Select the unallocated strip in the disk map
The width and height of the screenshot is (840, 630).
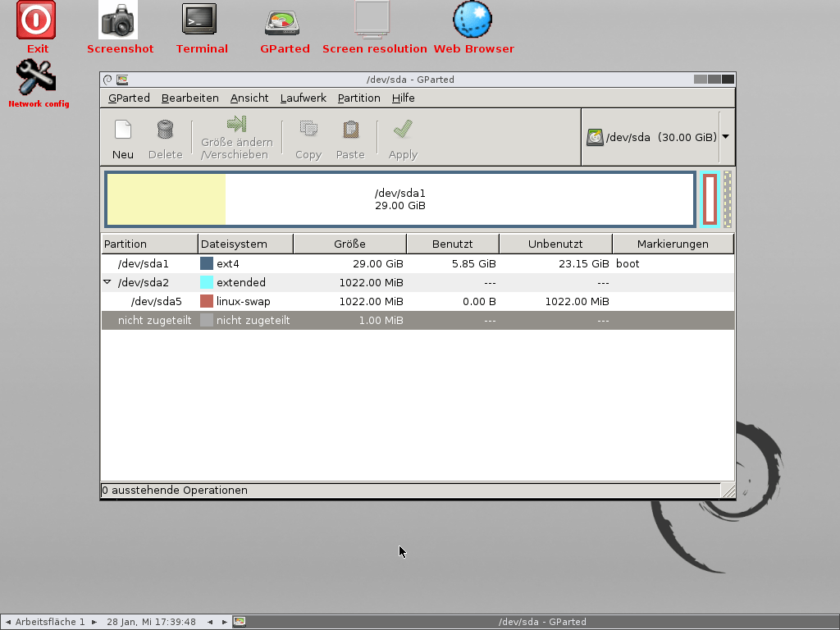728,199
